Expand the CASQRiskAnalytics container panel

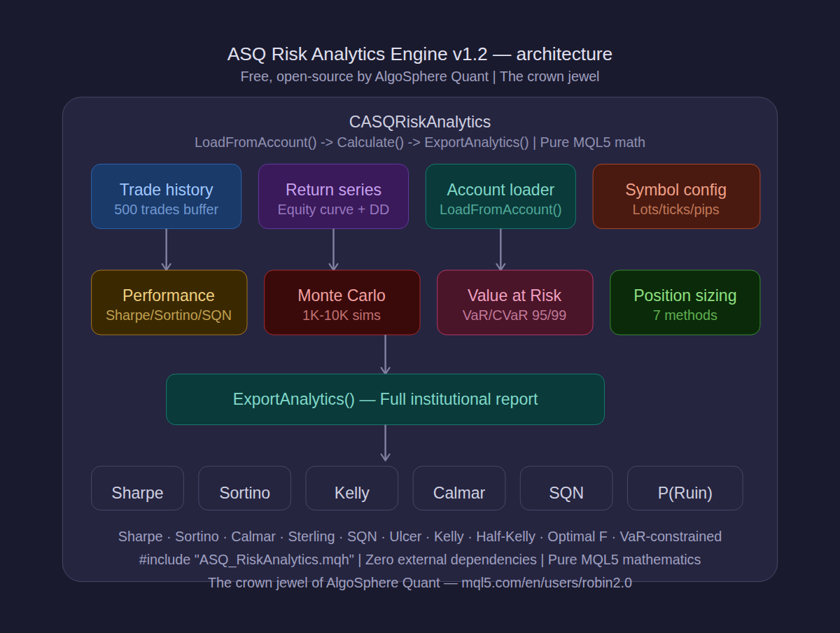419,121
